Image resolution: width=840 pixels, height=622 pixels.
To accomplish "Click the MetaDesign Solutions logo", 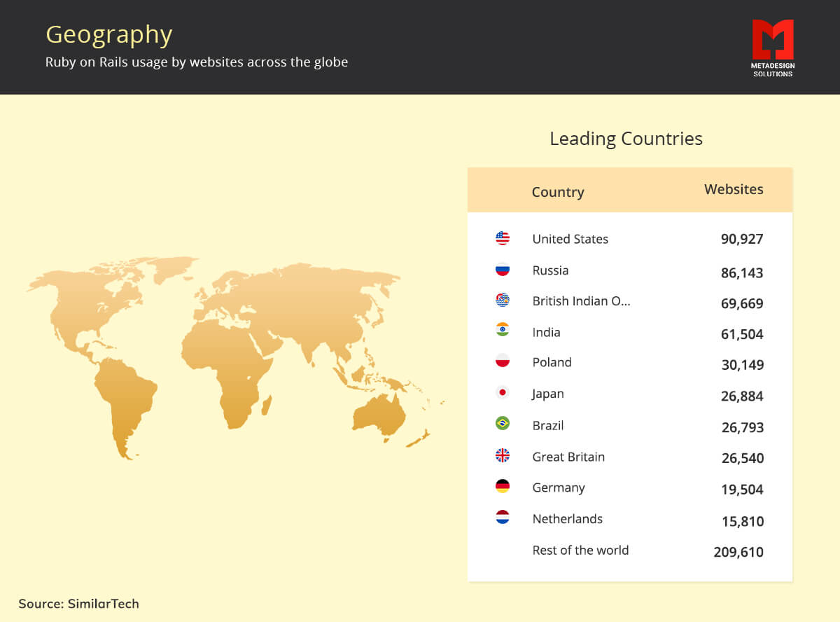I will click(x=773, y=48).
